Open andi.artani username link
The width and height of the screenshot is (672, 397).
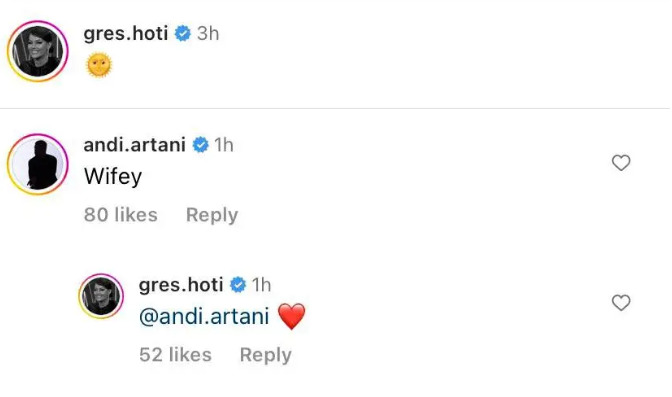135,145
